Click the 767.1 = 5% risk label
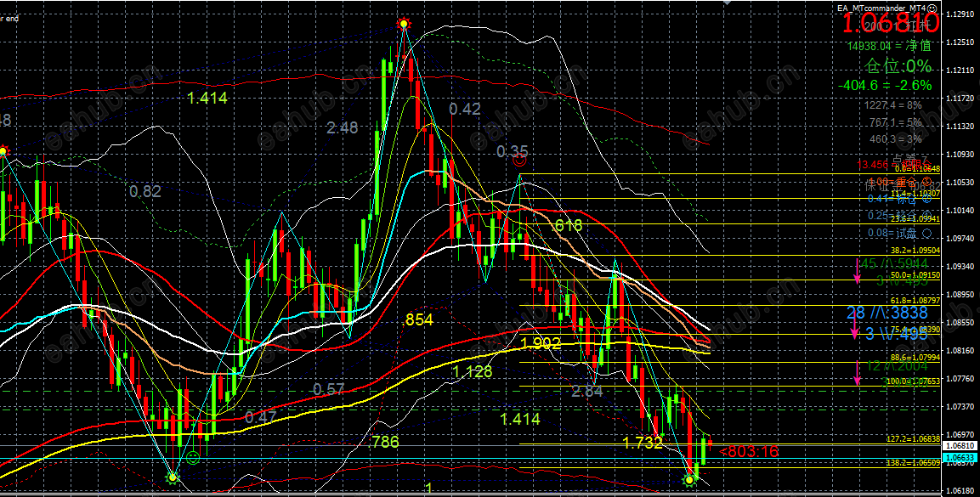The width and height of the screenshot is (980, 497). pyautogui.click(x=895, y=122)
